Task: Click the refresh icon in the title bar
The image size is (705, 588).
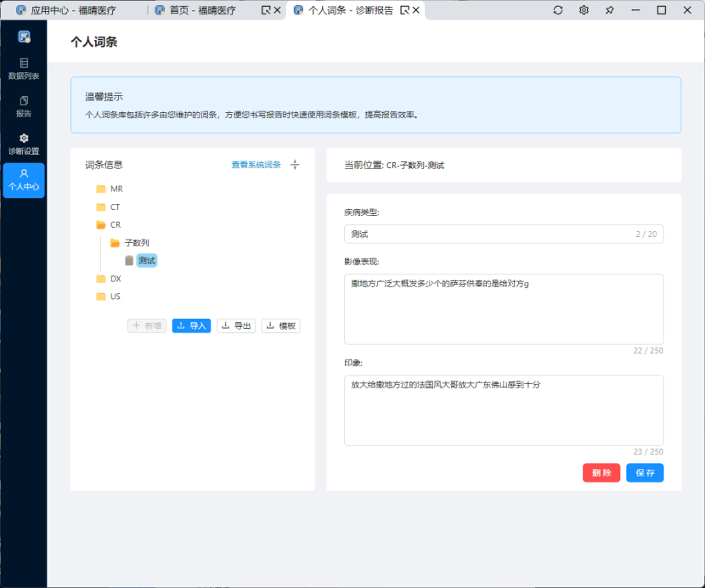Action: (x=558, y=10)
